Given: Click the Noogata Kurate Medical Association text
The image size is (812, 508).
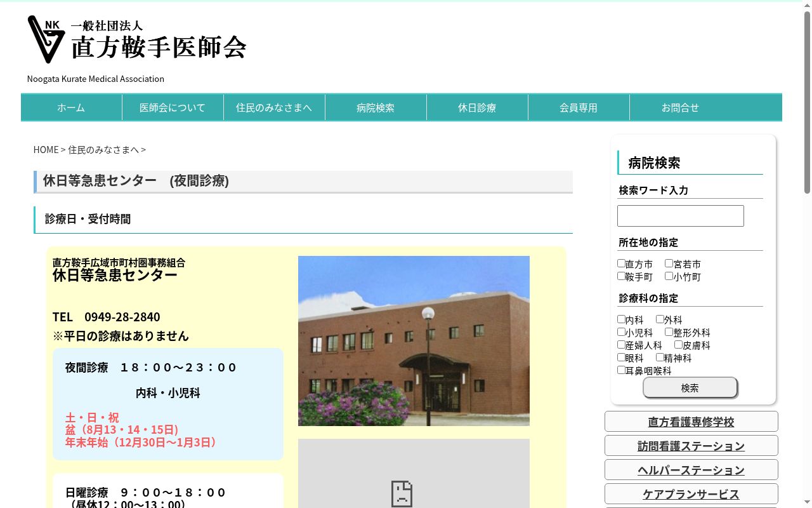Looking at the screenshot, I should click(x=96, y=79).
